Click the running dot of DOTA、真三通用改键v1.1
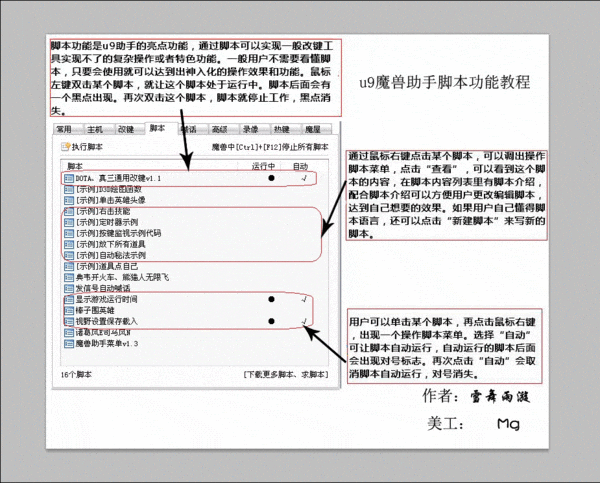This screenshot has height=483, width=600. tap(271, 178)
